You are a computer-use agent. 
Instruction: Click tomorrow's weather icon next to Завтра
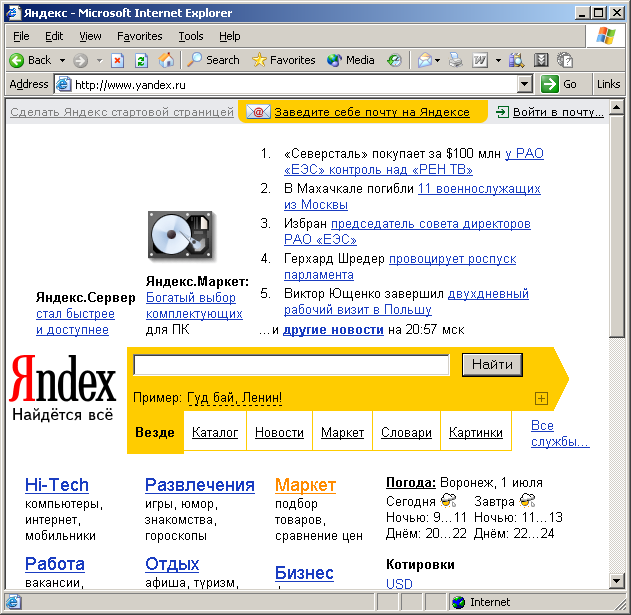(527, 500)
